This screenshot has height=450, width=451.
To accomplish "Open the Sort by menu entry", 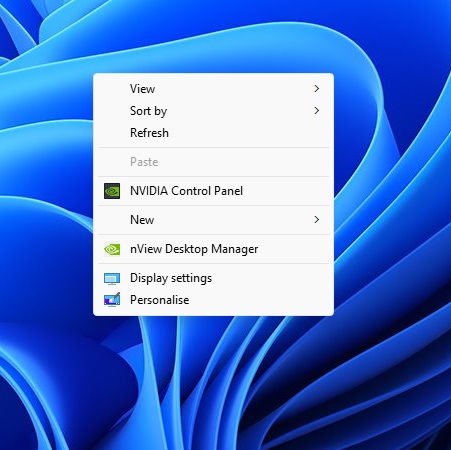I will click(x=213, y=111).
